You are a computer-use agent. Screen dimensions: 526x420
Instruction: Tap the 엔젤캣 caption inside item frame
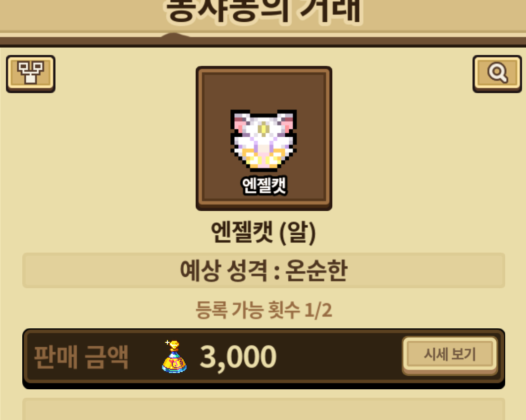click(264, 185)
